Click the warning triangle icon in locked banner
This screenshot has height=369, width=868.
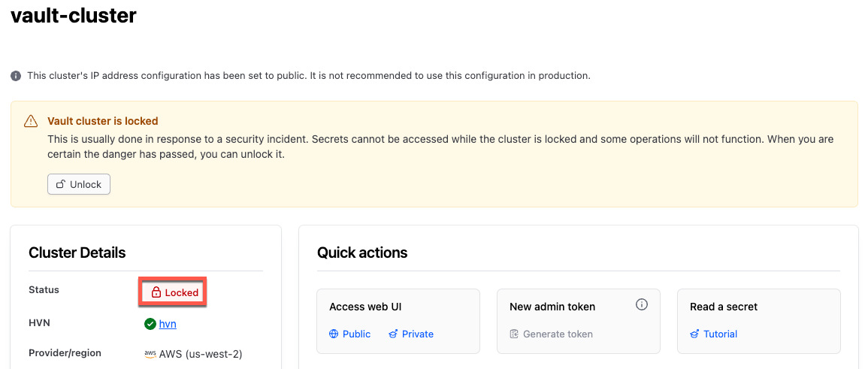point(31,121)
